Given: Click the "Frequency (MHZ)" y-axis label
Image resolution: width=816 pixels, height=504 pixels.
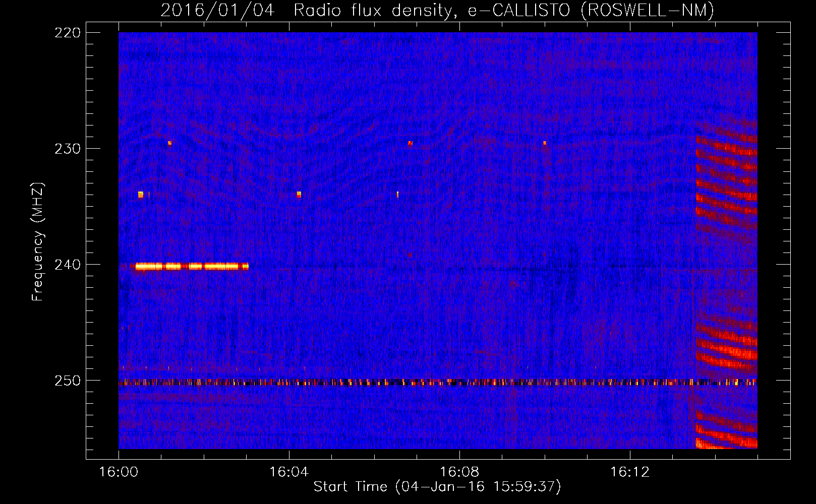Looking at the screenshot, I should coord(38,241).
